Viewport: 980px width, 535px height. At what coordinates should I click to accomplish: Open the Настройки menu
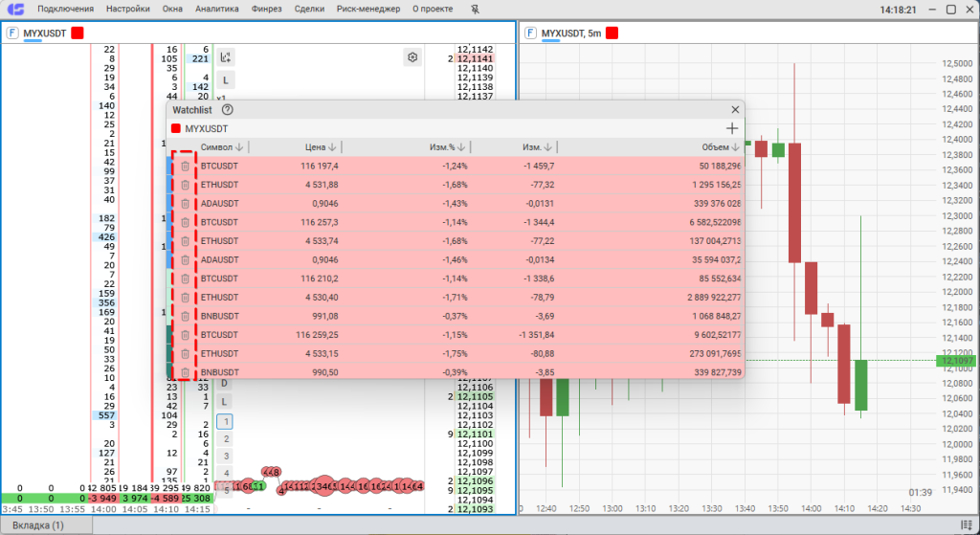[128, 10]
